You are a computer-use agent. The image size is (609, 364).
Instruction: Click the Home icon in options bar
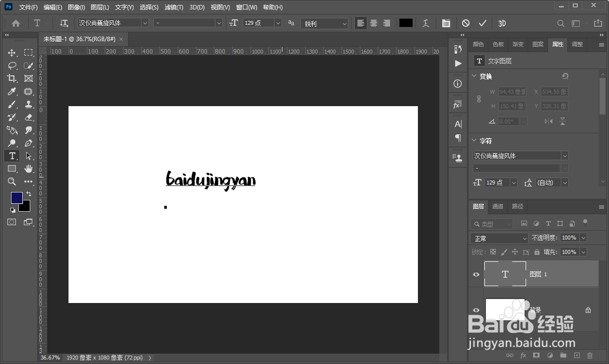(x=16, y=23)
